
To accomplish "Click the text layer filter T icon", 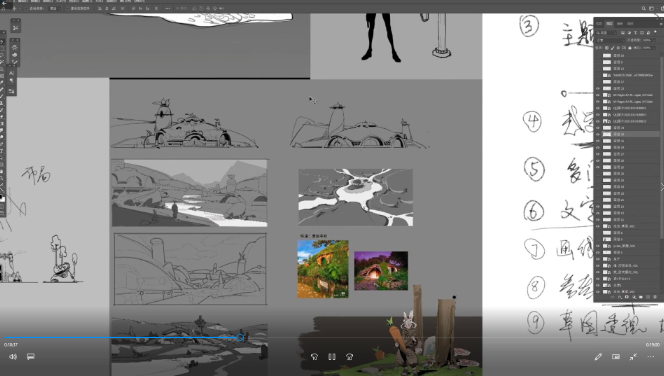I will [635, 33].
